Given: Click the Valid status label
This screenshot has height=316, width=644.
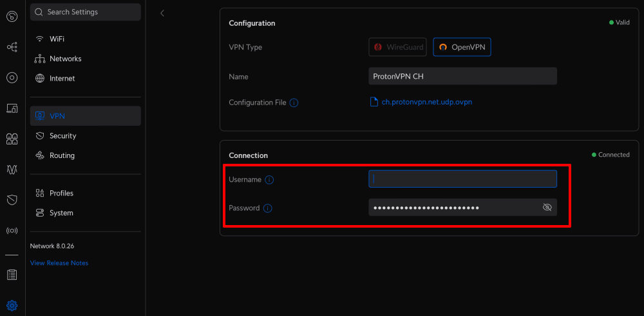Looking at the screenshot, I should click(x=620, y=23).
